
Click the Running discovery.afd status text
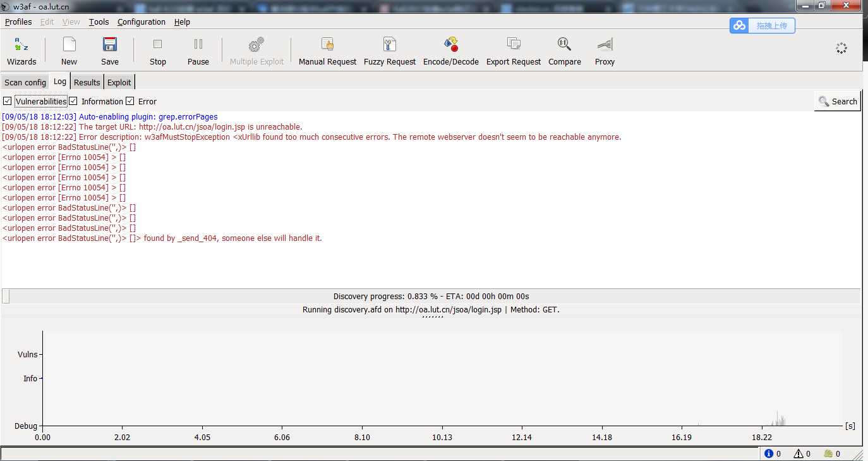(431, 309)
